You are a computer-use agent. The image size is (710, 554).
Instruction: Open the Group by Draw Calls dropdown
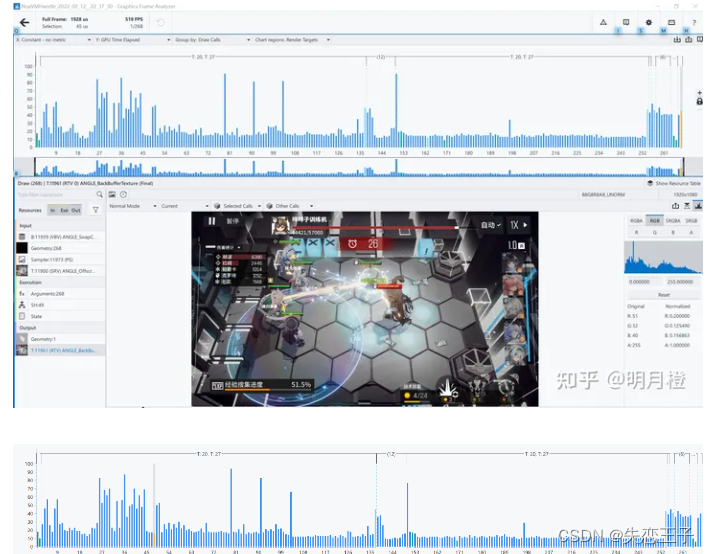213,40
